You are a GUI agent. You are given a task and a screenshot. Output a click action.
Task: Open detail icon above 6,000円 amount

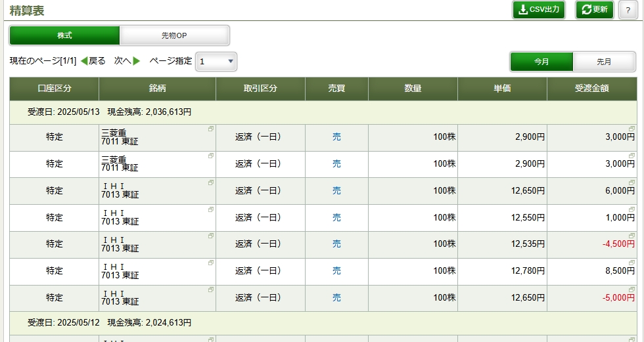(x=632, y=182)
